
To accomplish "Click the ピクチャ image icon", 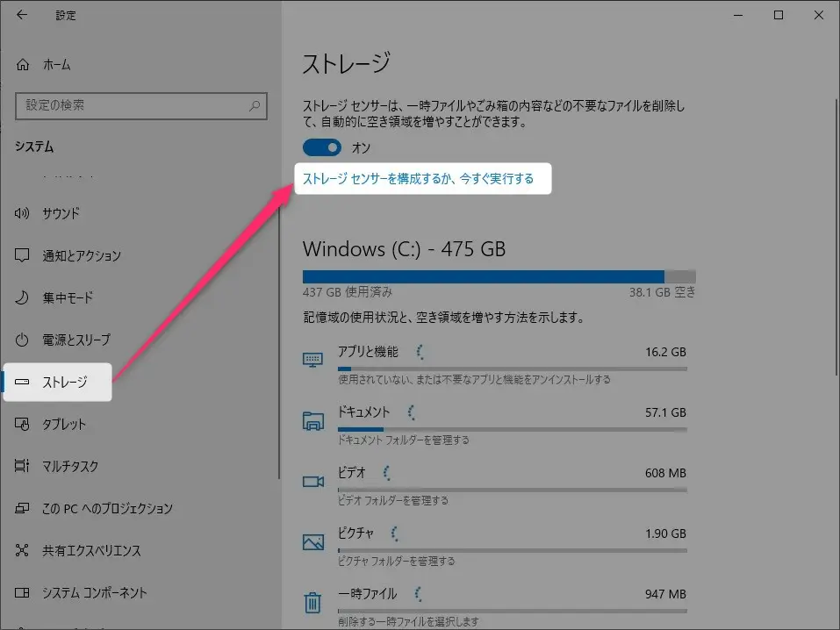I will 313,542.
